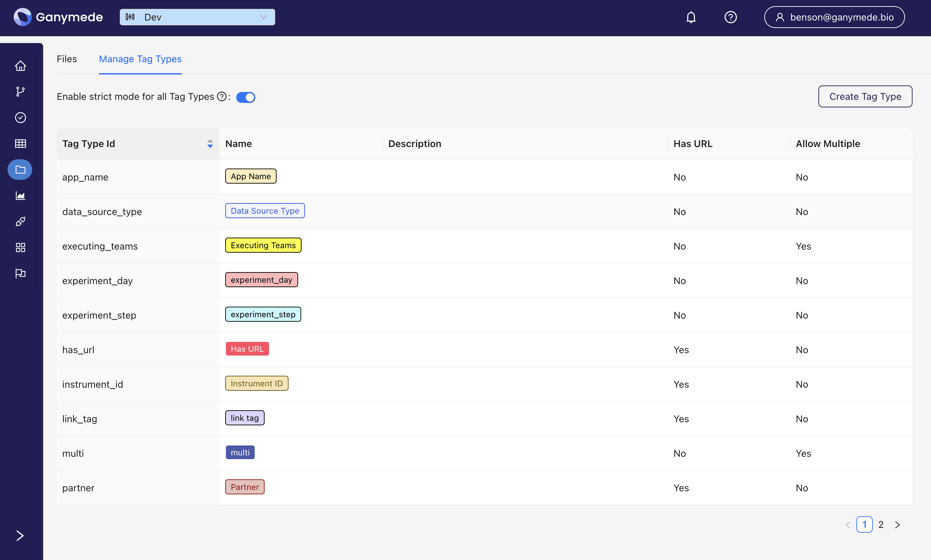Expand to page 2 of tag types
Screen dimensions: 931x560
(x=880, y=525)
